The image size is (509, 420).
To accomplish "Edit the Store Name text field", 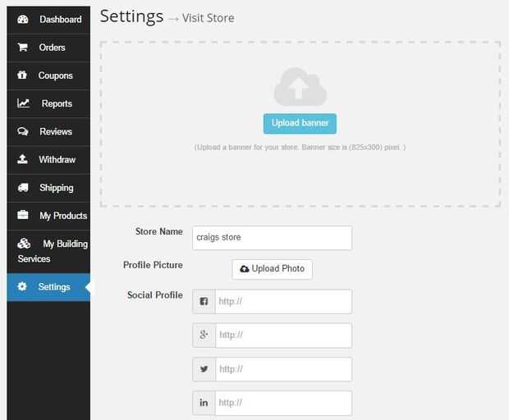I will click(272, 238).
